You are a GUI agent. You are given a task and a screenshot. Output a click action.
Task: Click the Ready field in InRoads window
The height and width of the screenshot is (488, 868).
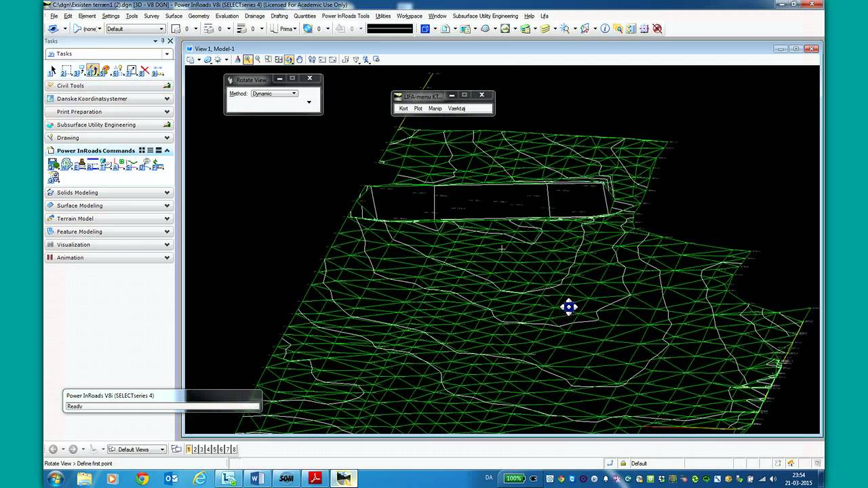[162, 407]
